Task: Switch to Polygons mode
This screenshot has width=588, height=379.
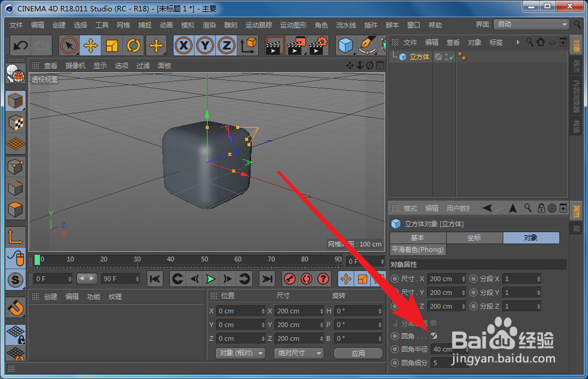Action: click(x=16, y=209)
